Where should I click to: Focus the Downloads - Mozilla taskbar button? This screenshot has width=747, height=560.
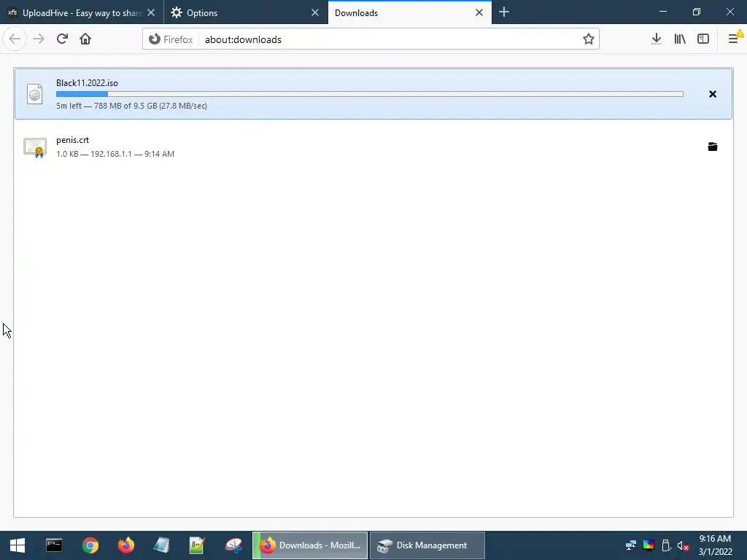coord(310,545)
